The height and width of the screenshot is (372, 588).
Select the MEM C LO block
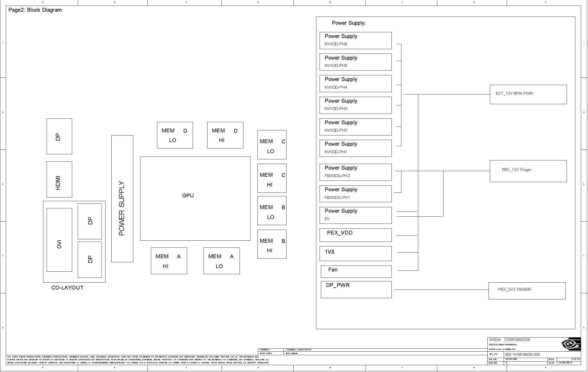(x=272, y=145)
